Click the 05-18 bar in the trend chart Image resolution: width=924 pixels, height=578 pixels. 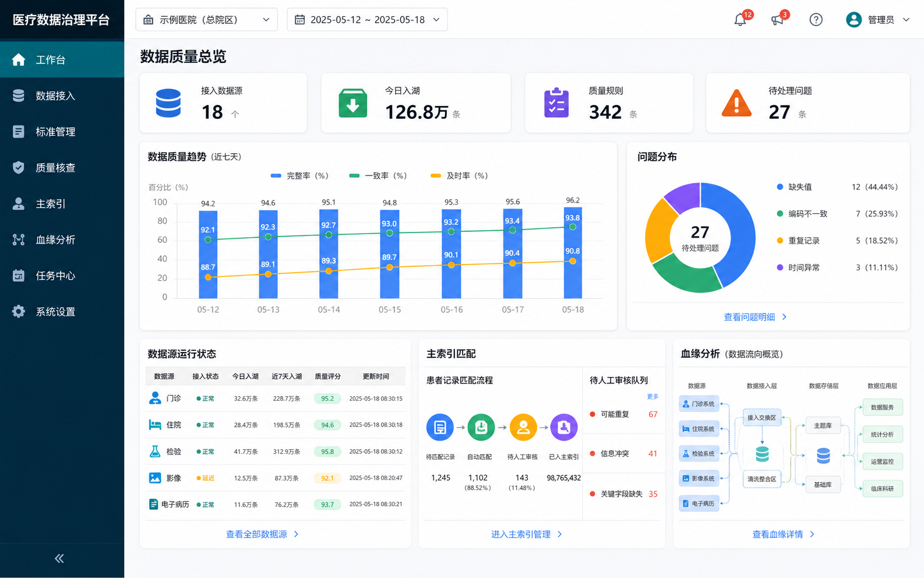tap(573, 253)
